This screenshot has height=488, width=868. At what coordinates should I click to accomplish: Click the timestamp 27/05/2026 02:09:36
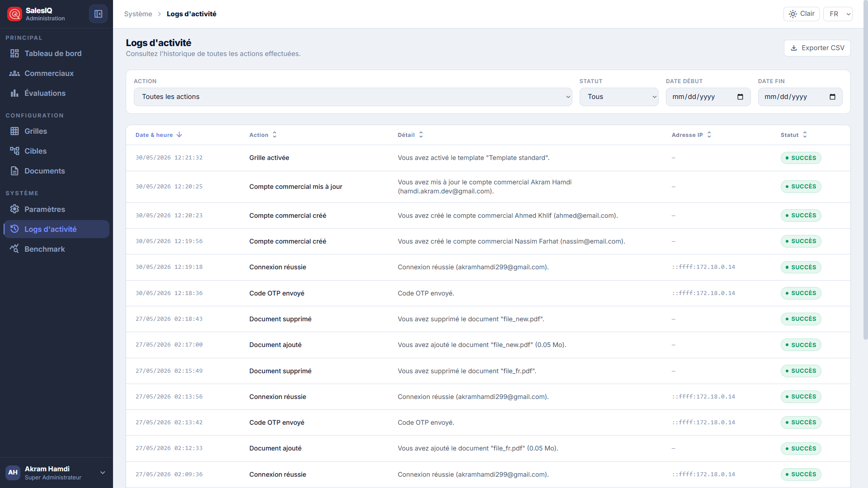tap(169, 474)
